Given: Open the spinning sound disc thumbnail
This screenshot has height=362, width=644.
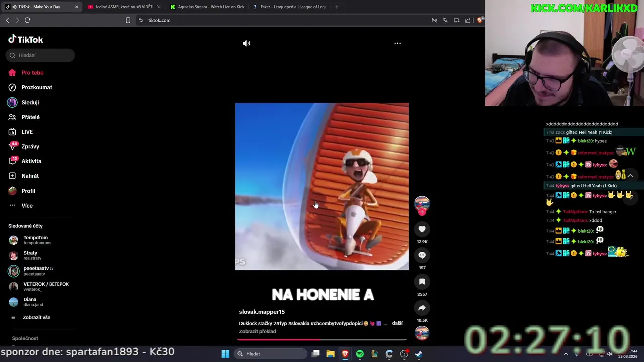Looking at the screenshot, I should [422, 333].
